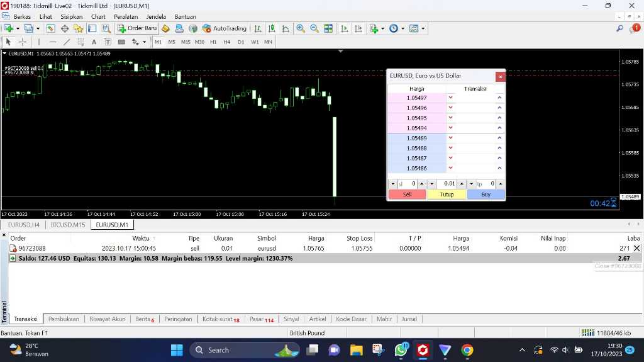This screenshot has height=362, width=644.
Task: Zoom in on the chart
Action: 301,28
